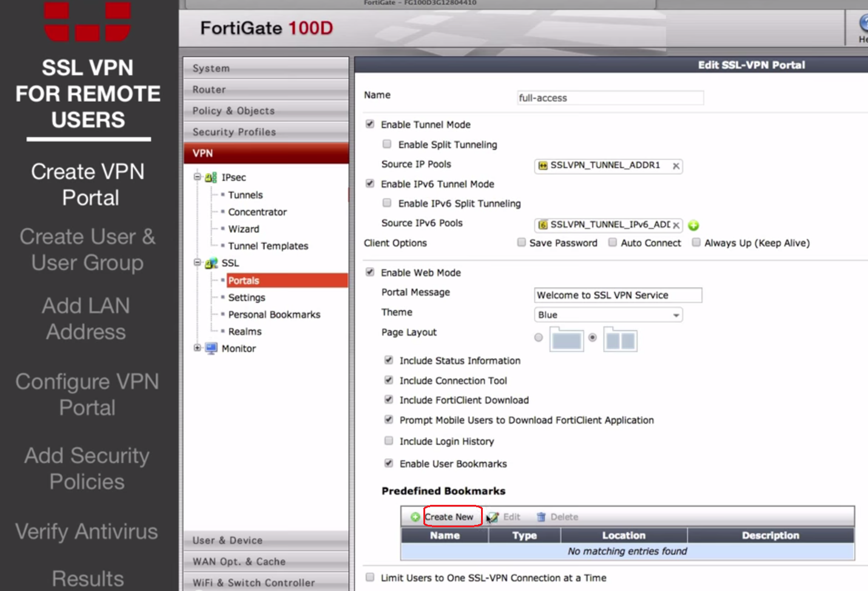Check Always Up (Keep Alive)
868x591 pixels.
click(x=696, y=242)
